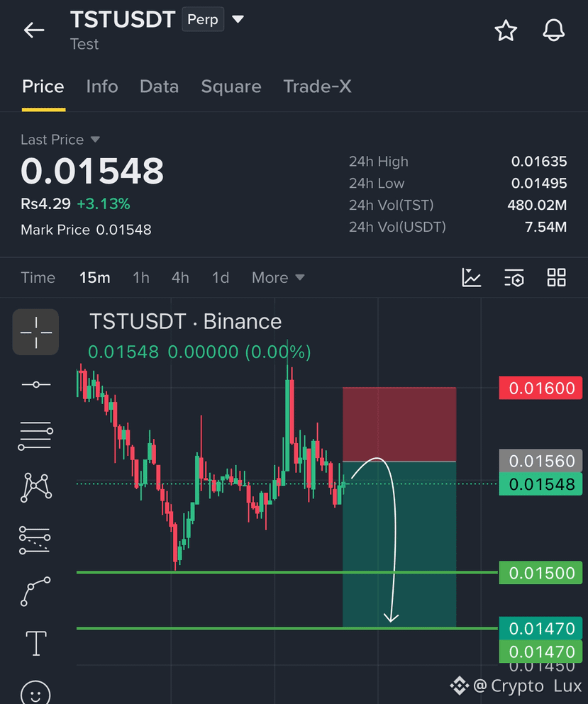Select the 1d chart interval
Screen dimensions: 588x704
click(x=221, y=277)
